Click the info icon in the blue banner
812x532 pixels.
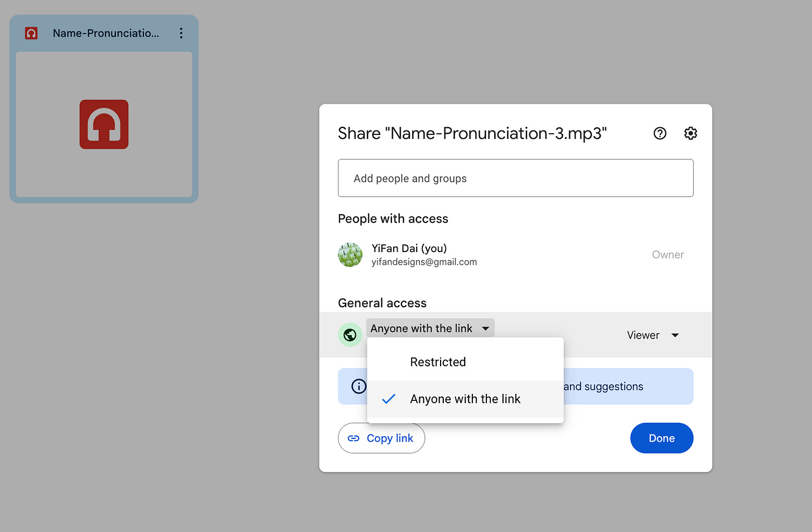pyautogui.click(x=359, y=386)
